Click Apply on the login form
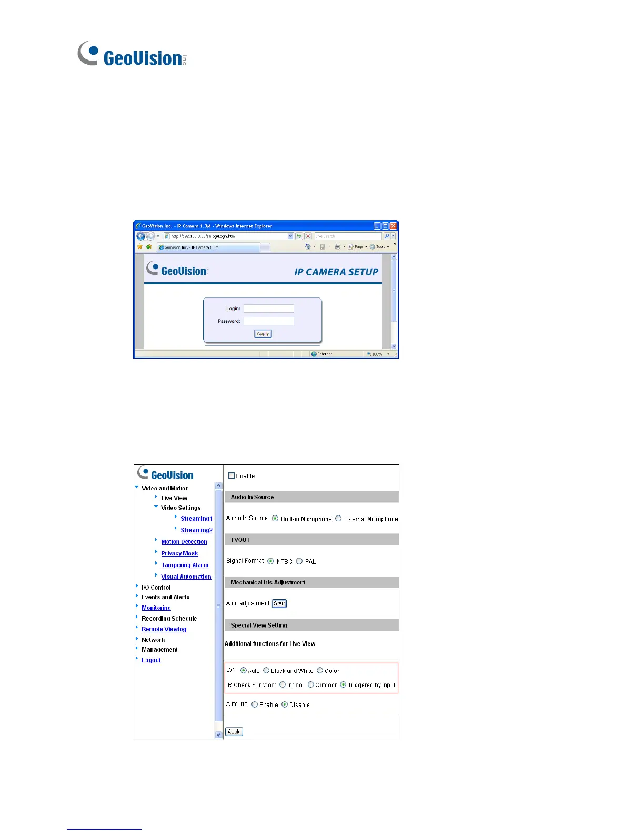 (x=263, y=334)
